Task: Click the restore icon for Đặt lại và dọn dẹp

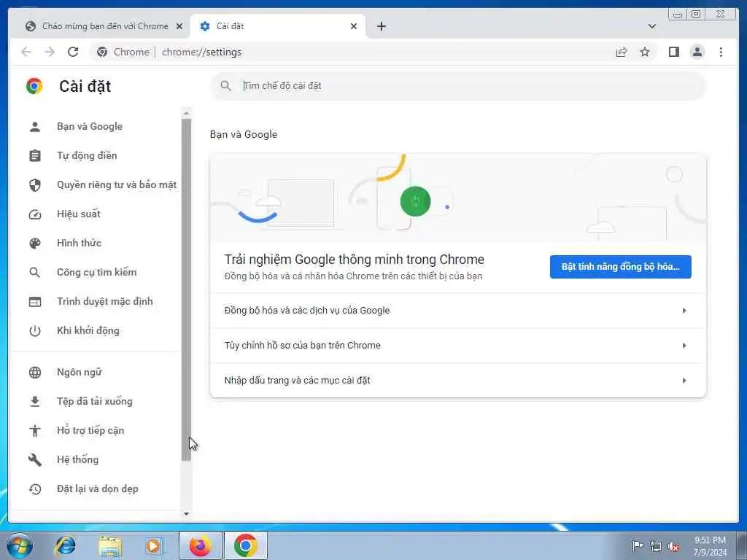Action: (35, 489)
